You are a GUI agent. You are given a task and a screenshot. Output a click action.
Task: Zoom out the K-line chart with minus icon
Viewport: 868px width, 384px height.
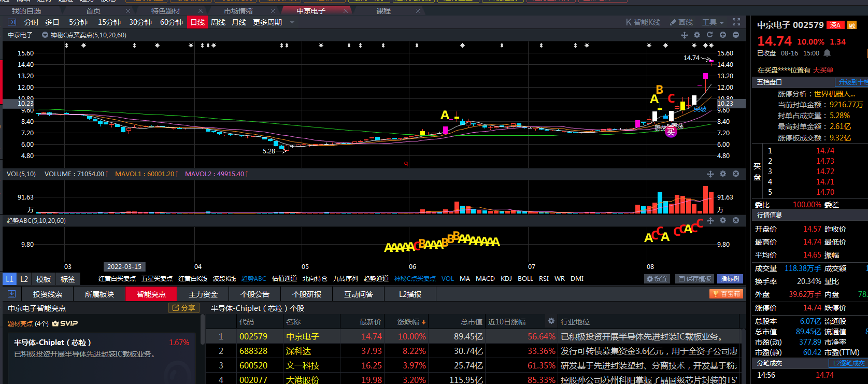tap(736, 35)
